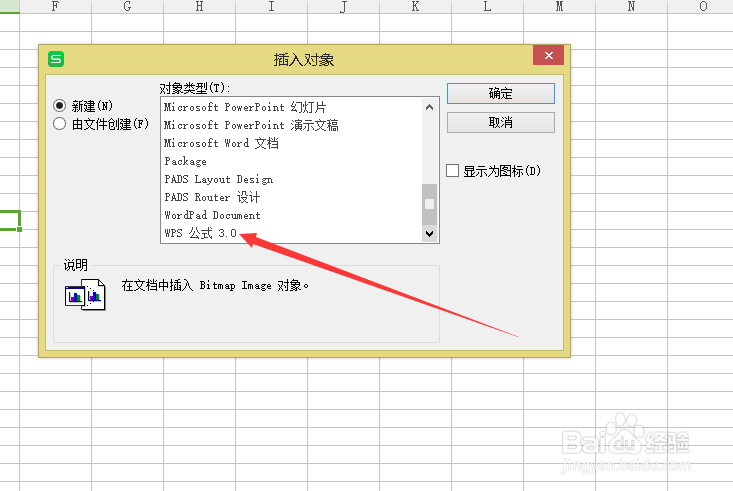
Task: Select Microsoft Word 文档 object type
Action: pos(291,143)
